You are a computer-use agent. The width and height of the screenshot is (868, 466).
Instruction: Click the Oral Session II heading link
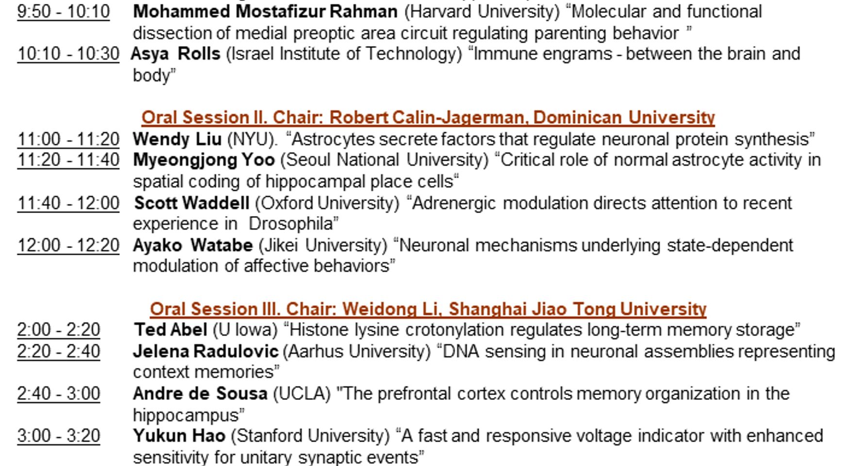tap(428, 117)
